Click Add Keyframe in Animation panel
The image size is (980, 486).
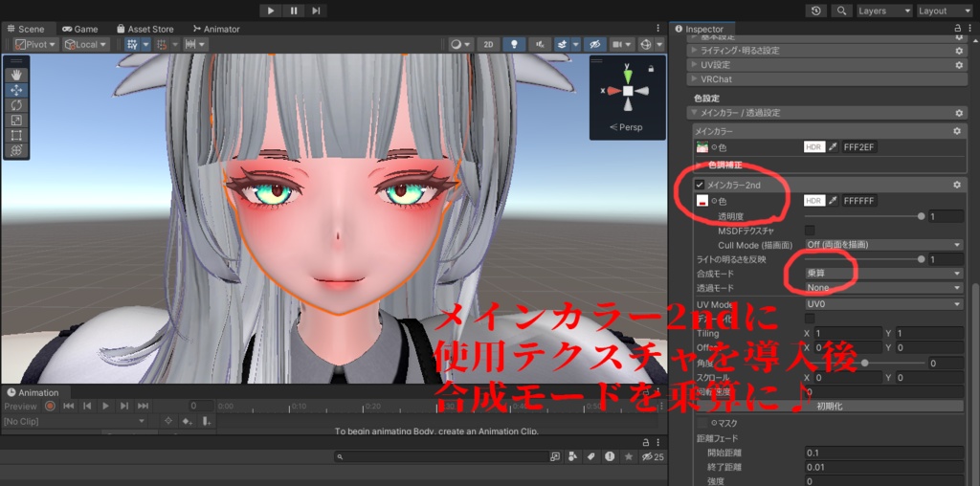pos(187,421)
